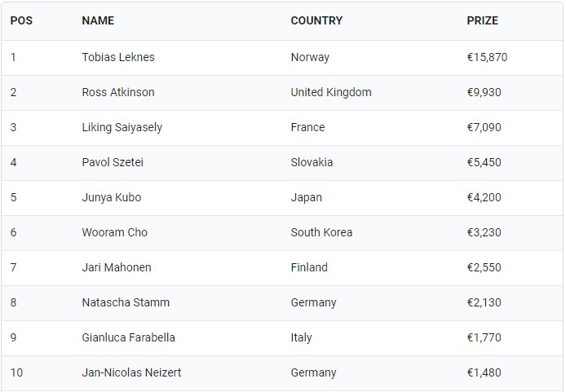This screenshot has height=392, width=566.
Task: Click the POS column header
Action: click(x=21, y=20)
